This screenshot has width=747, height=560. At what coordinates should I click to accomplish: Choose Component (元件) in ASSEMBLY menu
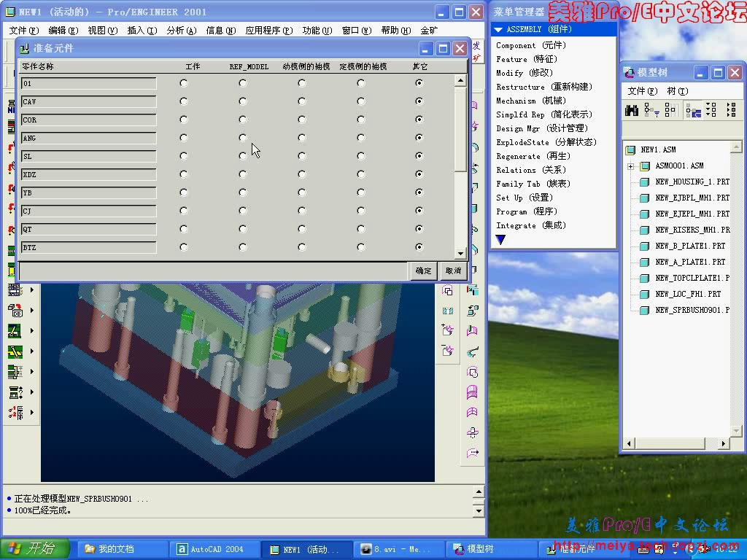tap(531, 45)
